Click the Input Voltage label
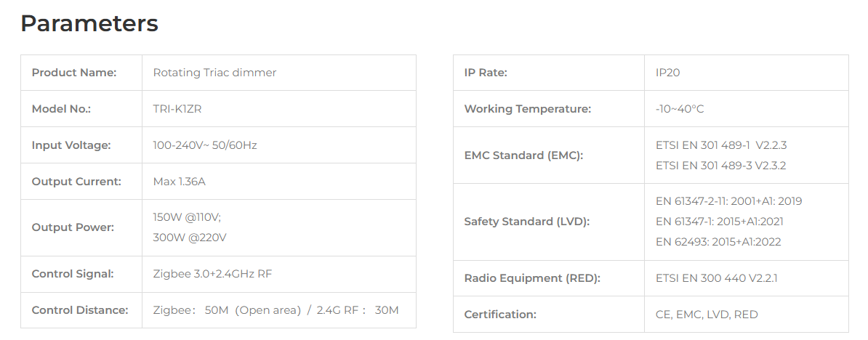Viewport: 868px width, 340px height. (71, 145)
